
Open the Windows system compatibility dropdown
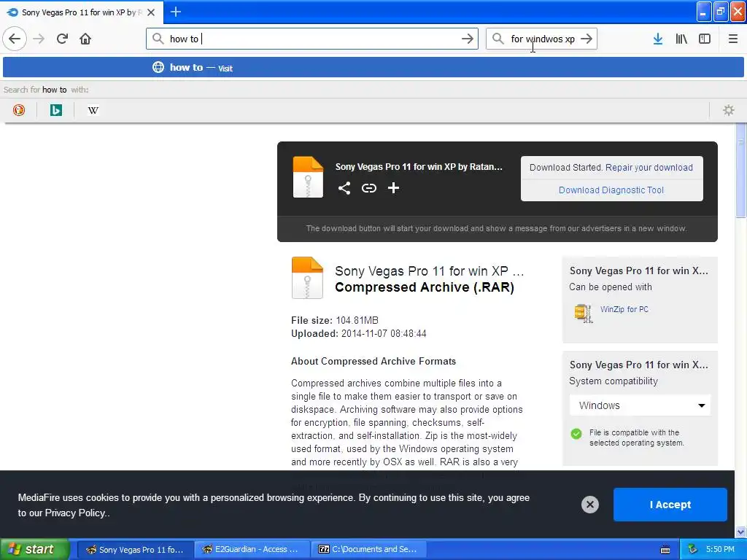tap(640, 405)
